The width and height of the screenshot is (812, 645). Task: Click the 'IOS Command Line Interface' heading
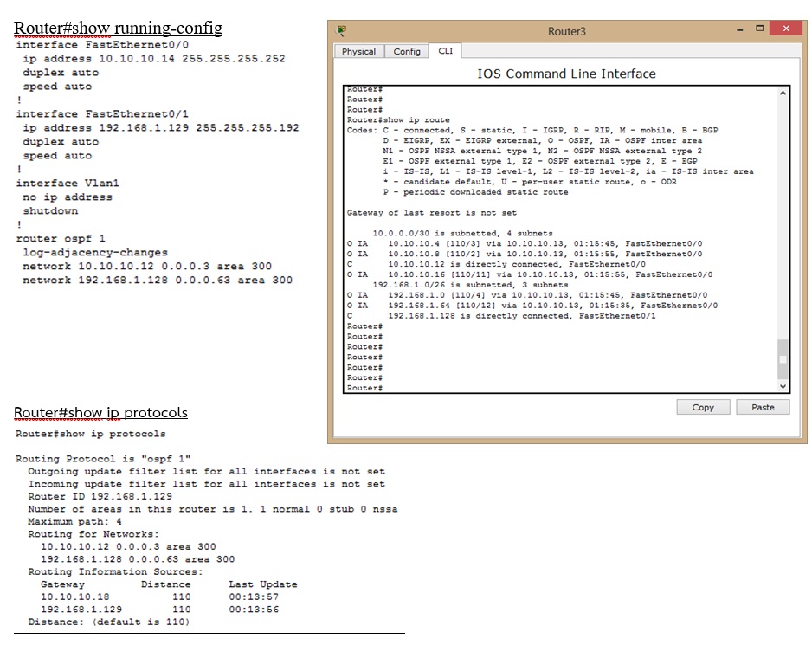(x=566, y=74)
